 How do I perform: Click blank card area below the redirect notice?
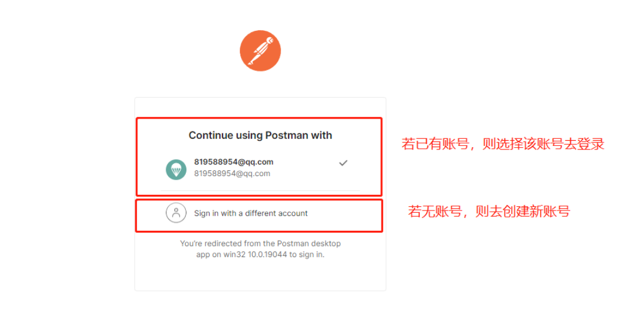[x=260, y=276]
